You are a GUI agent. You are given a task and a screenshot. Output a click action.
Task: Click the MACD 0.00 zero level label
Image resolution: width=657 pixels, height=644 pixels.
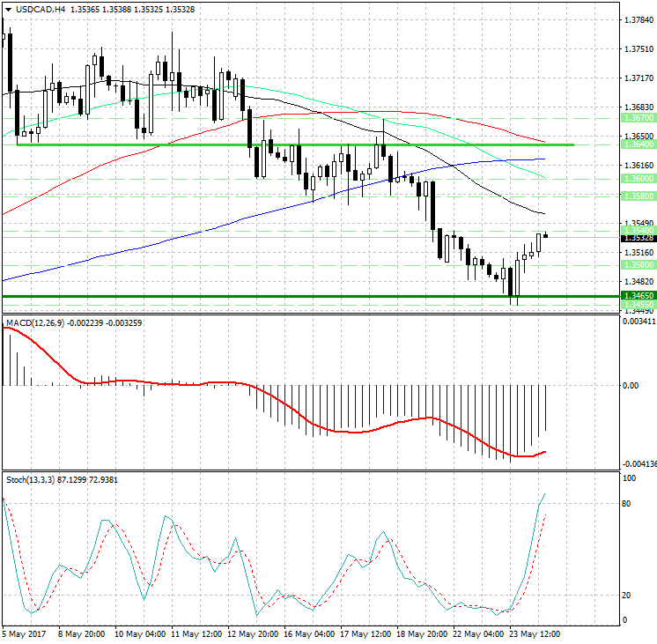(x=631, y=386)
